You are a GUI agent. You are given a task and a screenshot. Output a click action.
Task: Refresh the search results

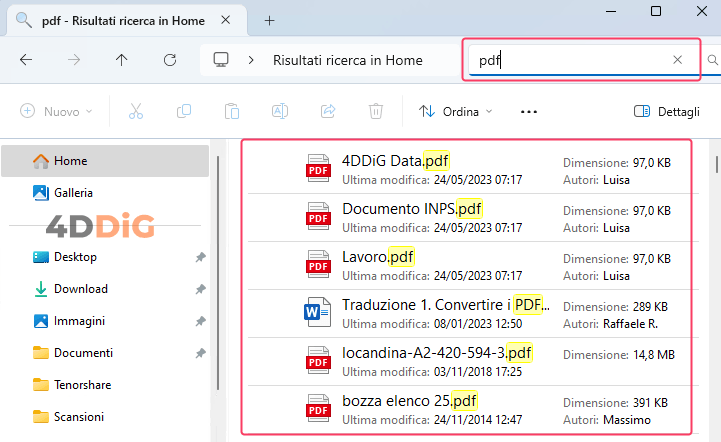click(170, 60)
